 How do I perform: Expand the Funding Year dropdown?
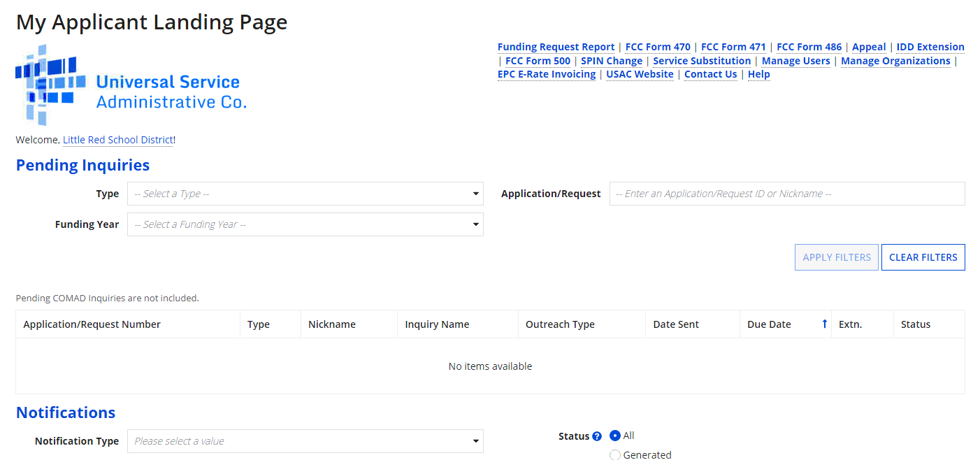(x=305, y=224)
